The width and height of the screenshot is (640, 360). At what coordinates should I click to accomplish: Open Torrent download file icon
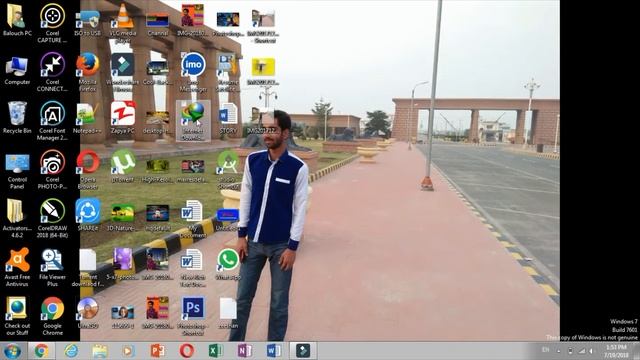point(87,267)
